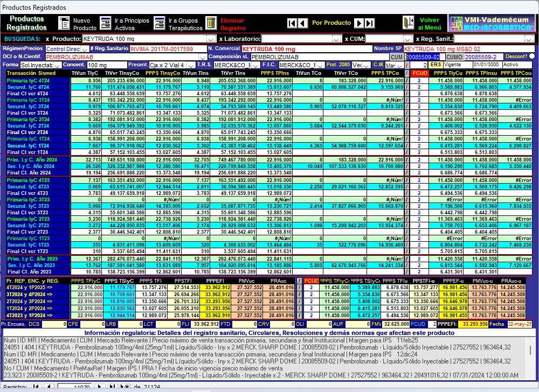Click the FMV value 32.625.000

395,324
